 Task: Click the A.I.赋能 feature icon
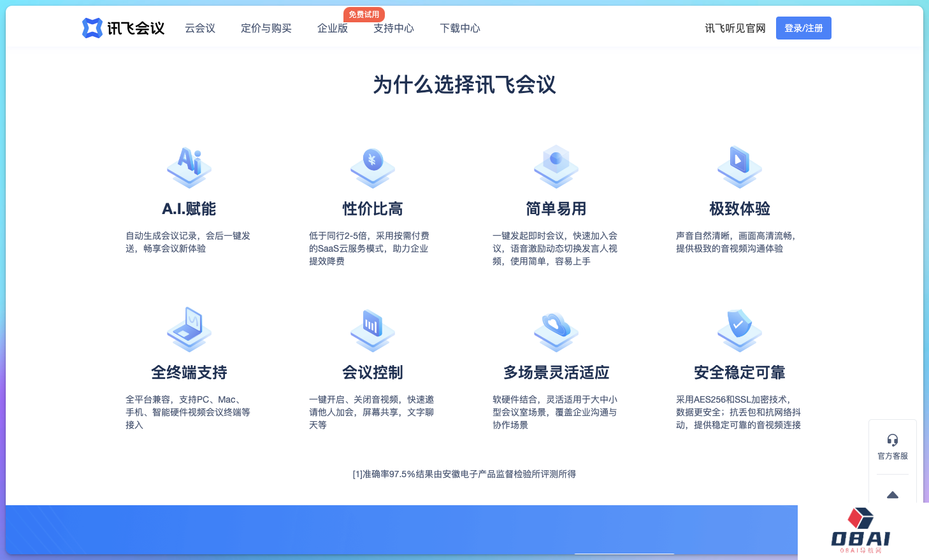[x=189, y=167]
